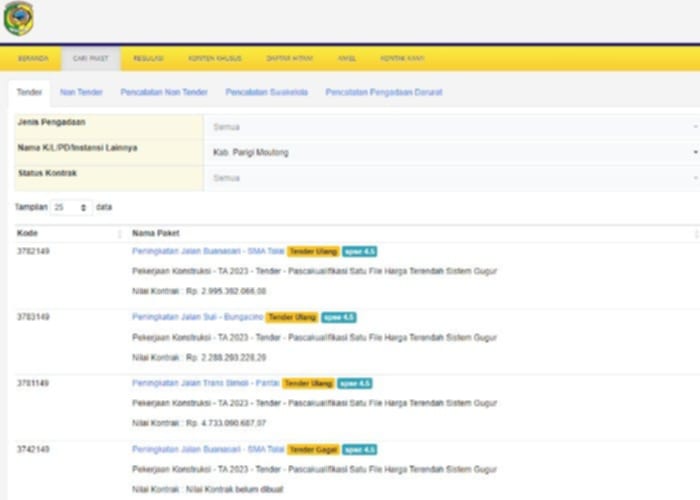Screen dimensions: 700x500
Task: Change the Tampilan rows-per-page selector
Action: (71, 208)
